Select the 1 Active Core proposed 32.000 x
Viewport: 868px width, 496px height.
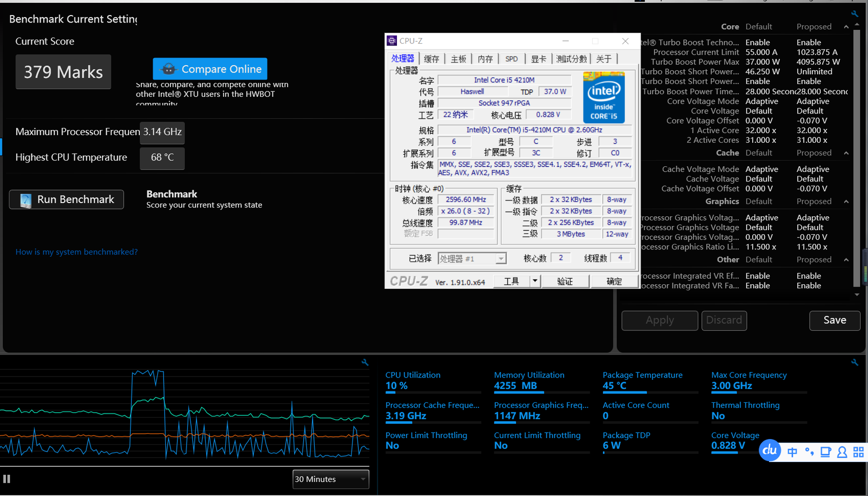pyautogui.click(x=812, y=130)
